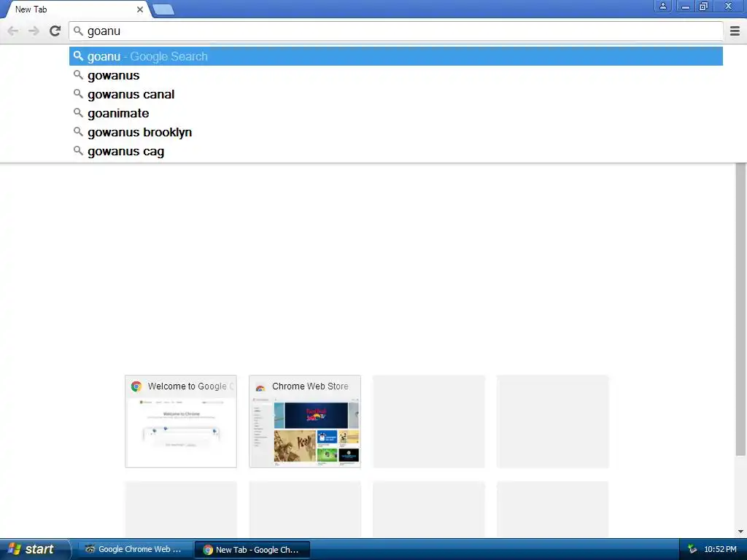Choose the gowanus suggestion
The width and height of the screenshot is (747, 560).
pyautogui.click(x=396, y=75)
